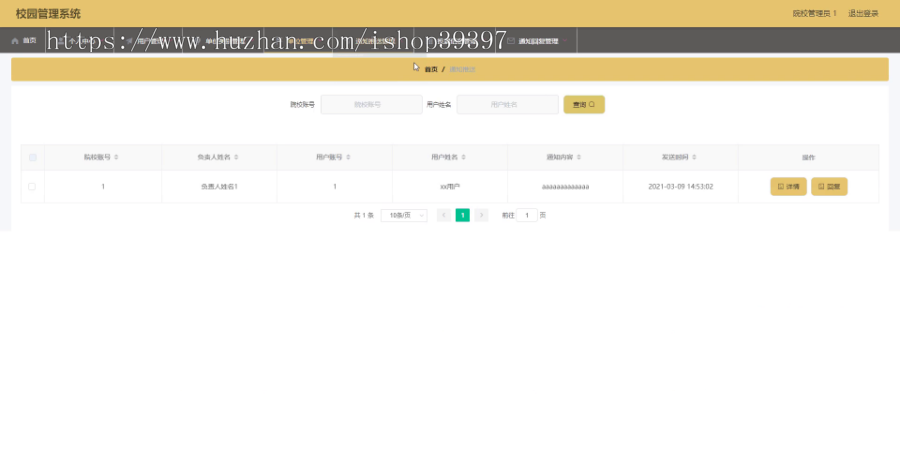
Task: Focus the 前往 page number input
Action: (526, 215)
